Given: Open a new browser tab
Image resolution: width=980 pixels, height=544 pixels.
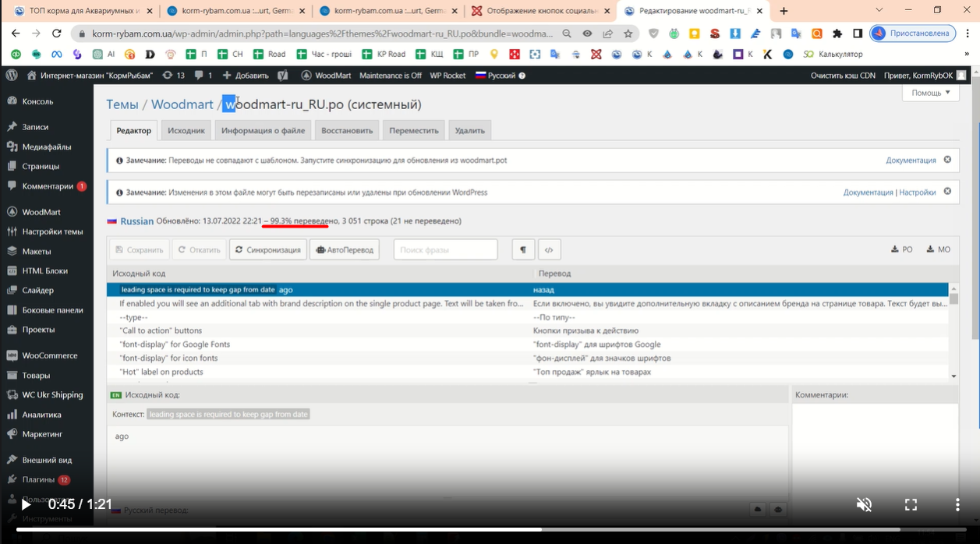Looking at the screenshot, I should coord(784,11).
